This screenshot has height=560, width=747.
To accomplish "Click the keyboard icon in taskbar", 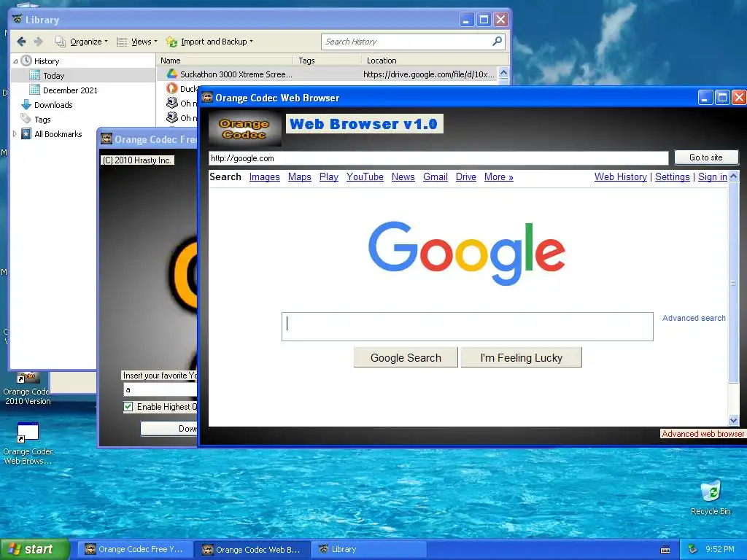I will 665,550.
